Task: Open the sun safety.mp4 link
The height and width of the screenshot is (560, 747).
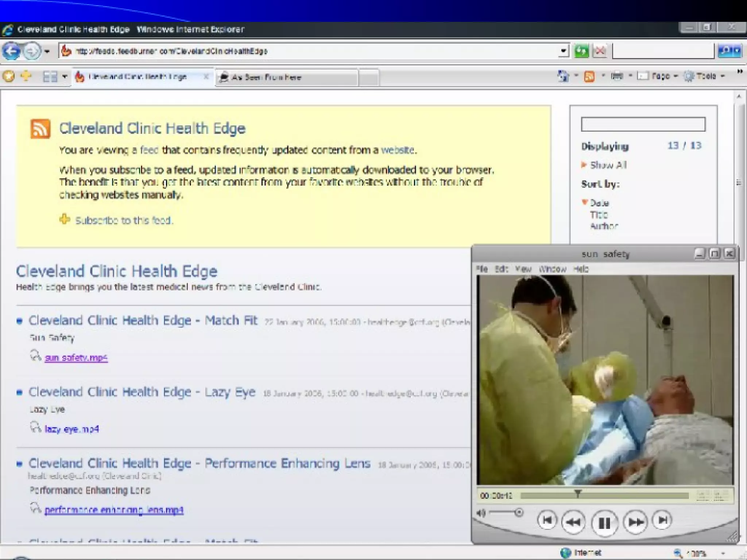Action: [x=76, y=358]
